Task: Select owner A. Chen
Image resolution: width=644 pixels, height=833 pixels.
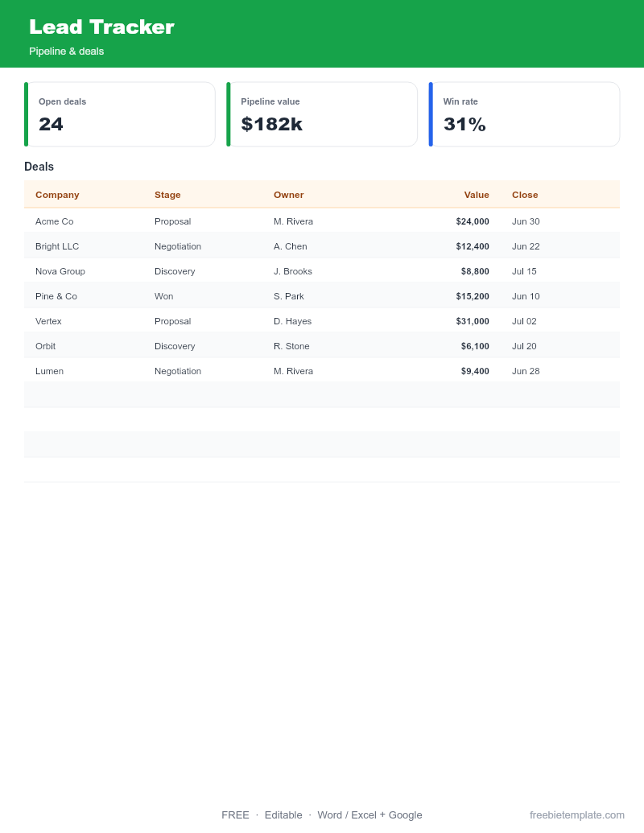Action: tap(290, 246)
